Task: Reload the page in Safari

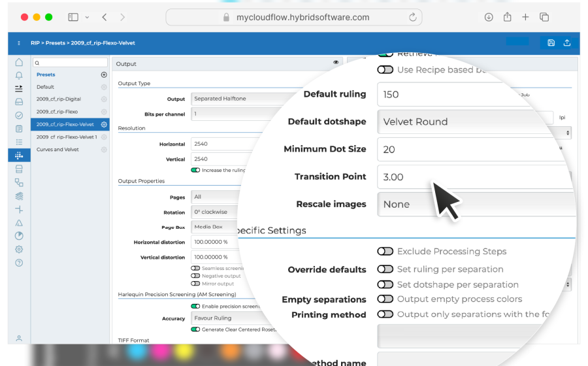Action: (x=412, y=17)
